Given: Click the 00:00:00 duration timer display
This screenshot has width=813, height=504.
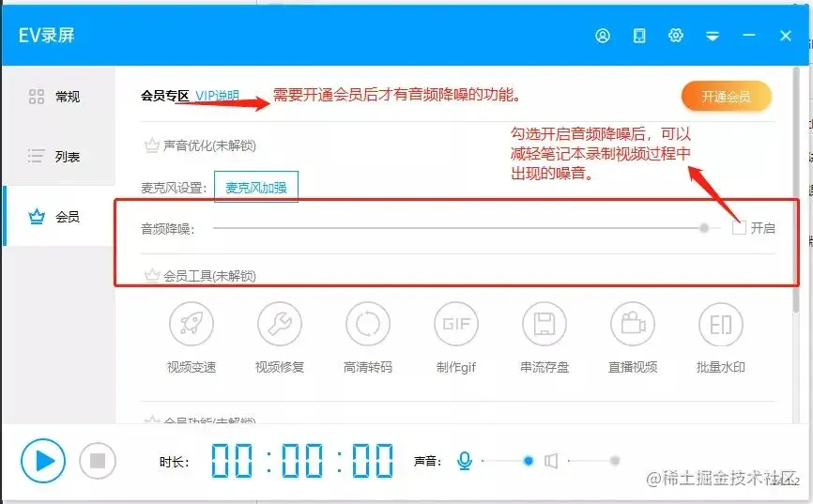Looking at the screenshot, I should pos(302,461).
